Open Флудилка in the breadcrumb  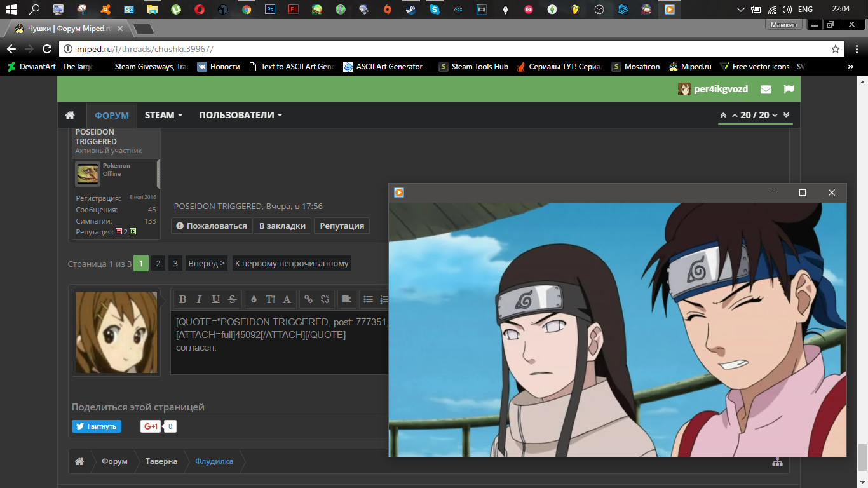point(214,461)
